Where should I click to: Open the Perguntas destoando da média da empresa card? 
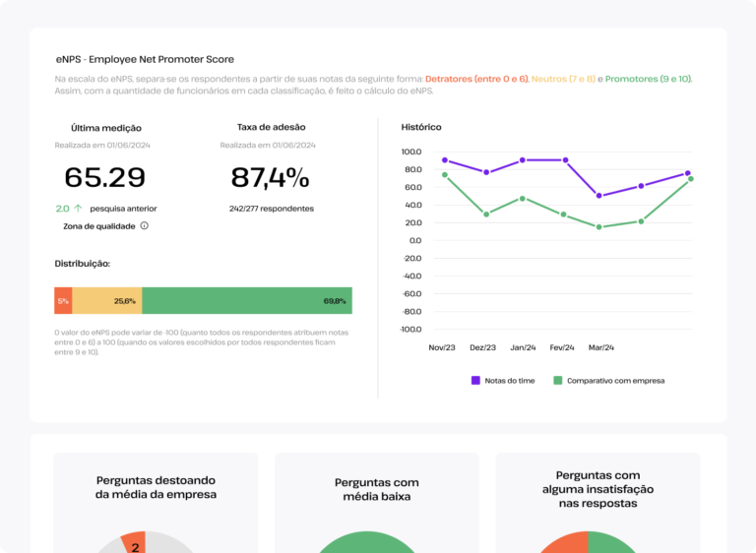point(156,503)
